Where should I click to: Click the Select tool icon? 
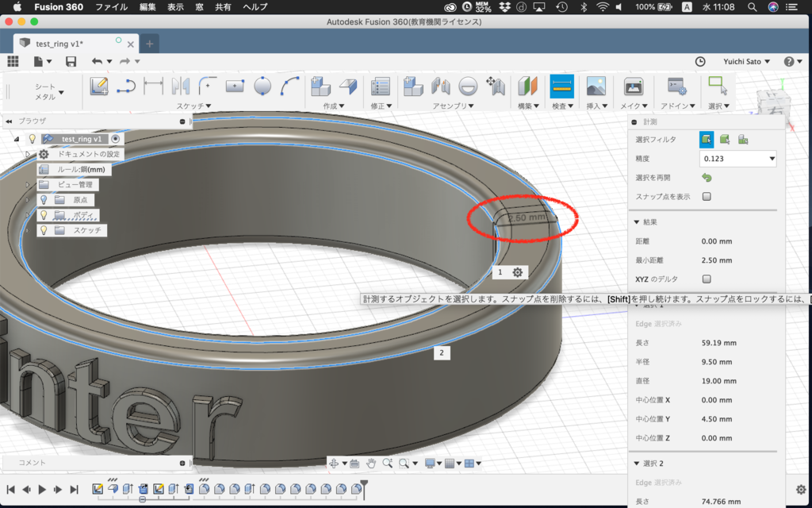click(718, 86)
